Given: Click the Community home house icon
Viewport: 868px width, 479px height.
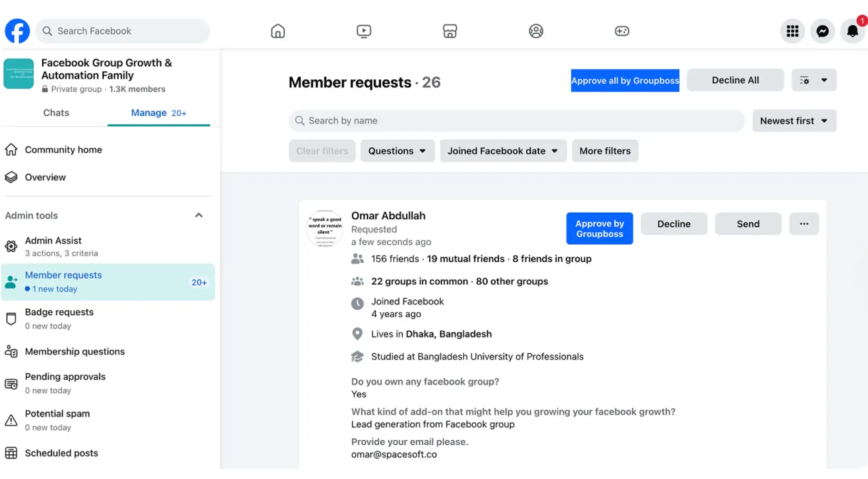Looking at the screenshot, I should point(11,150).
